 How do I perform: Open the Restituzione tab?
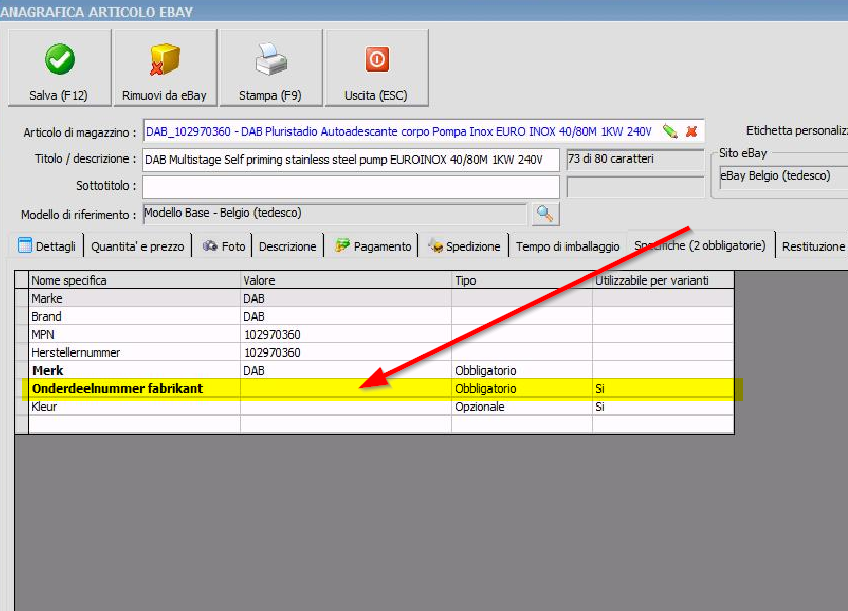tap(812, 246)
